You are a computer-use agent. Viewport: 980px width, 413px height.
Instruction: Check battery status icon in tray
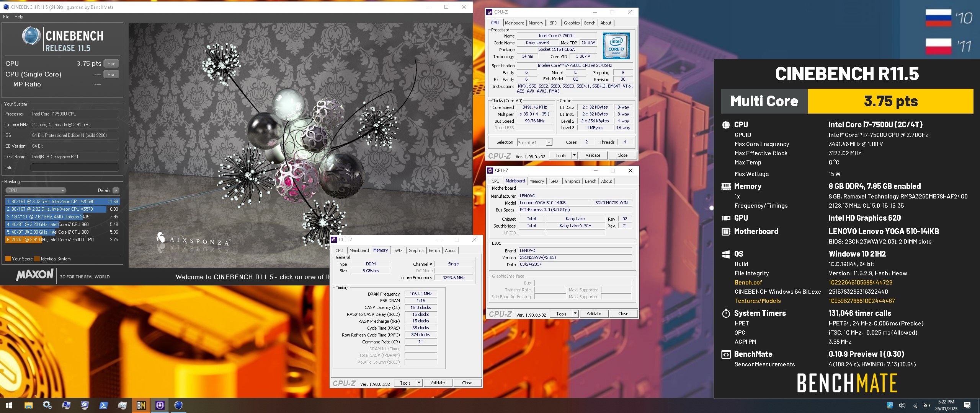point(927,405)
